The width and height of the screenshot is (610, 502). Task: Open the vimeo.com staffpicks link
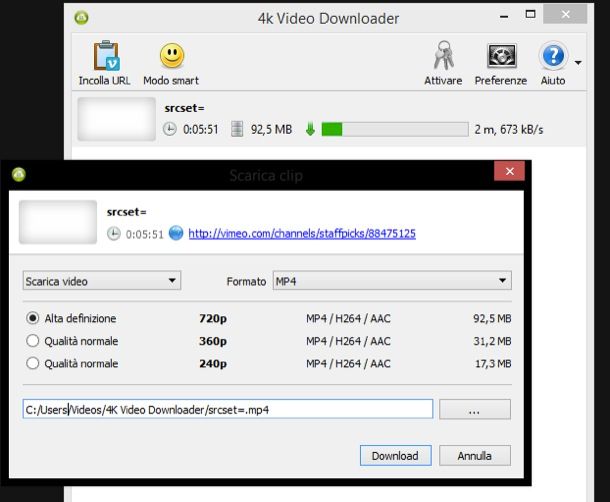coord(302,233)
